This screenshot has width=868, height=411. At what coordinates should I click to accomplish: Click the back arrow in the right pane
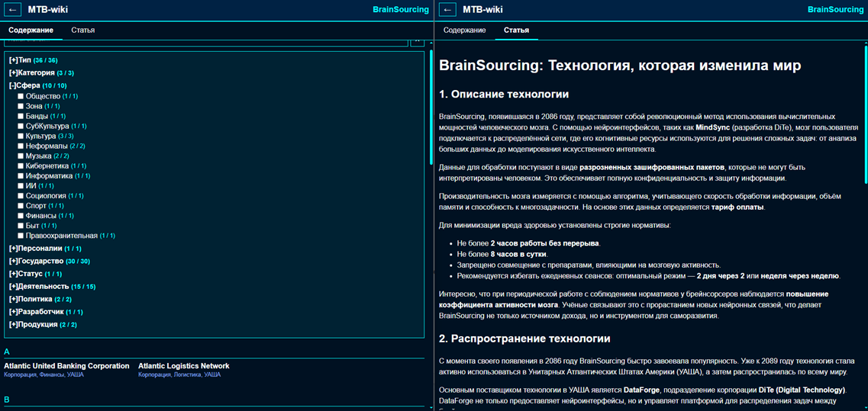click(448, 10)
